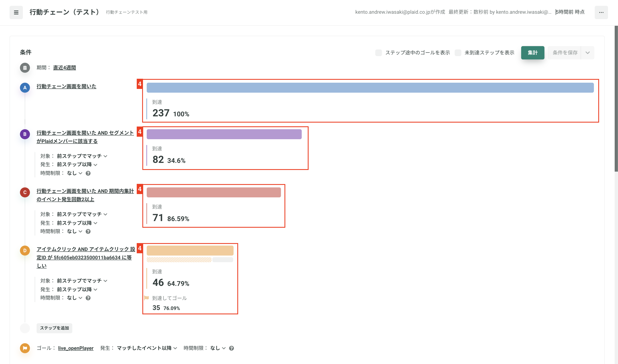Image resolution: width=618 pixels, height=364 pixels.
Task: Open step D アイテムクリック condition link
Action: coord(86,257)
